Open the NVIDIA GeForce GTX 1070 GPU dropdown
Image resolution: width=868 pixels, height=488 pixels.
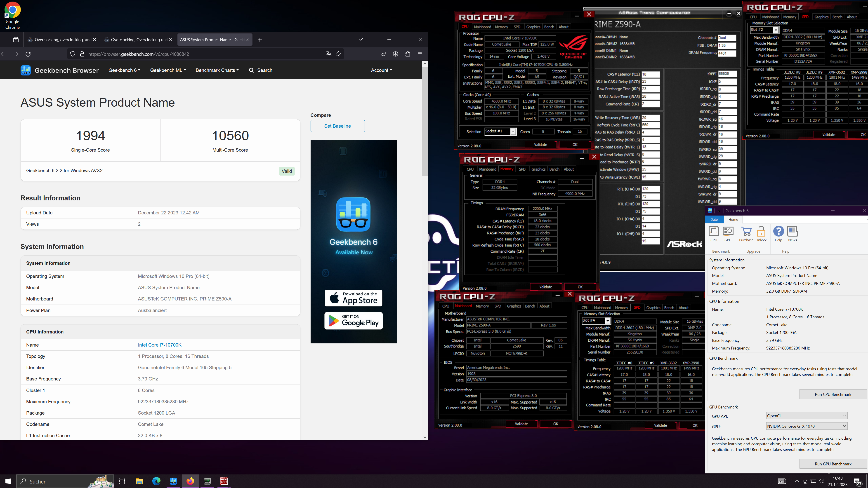(806, 426)
